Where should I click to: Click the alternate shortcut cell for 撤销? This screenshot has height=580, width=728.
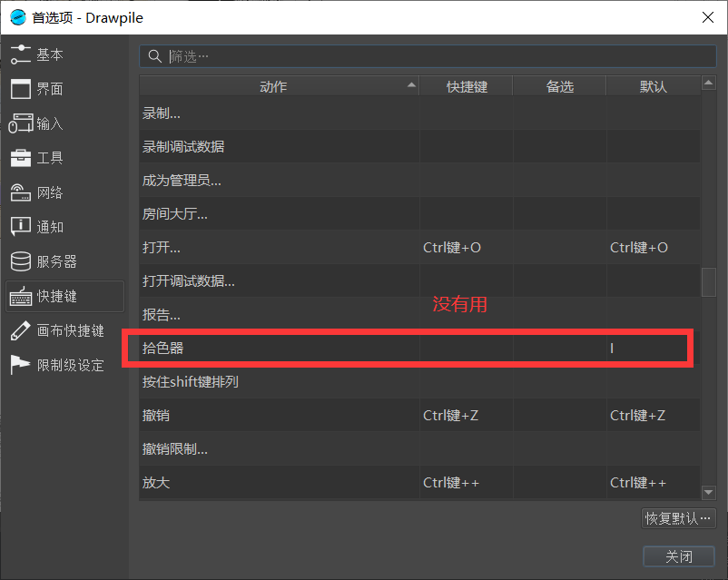pyautogui.click(x=560, y=415)
